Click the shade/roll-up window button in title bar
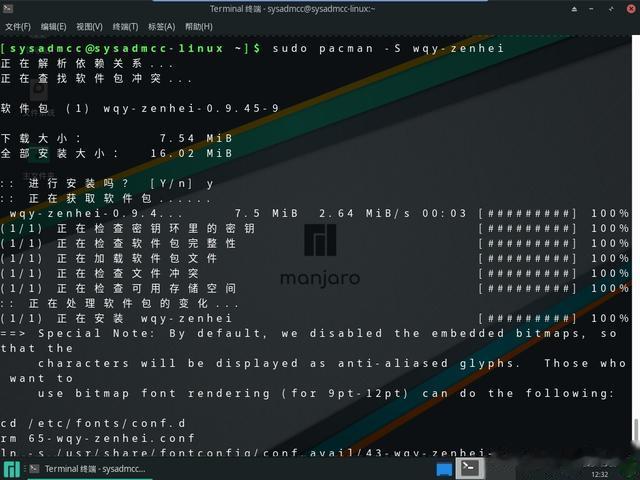640x480 pixels. (x=574, y=9)
